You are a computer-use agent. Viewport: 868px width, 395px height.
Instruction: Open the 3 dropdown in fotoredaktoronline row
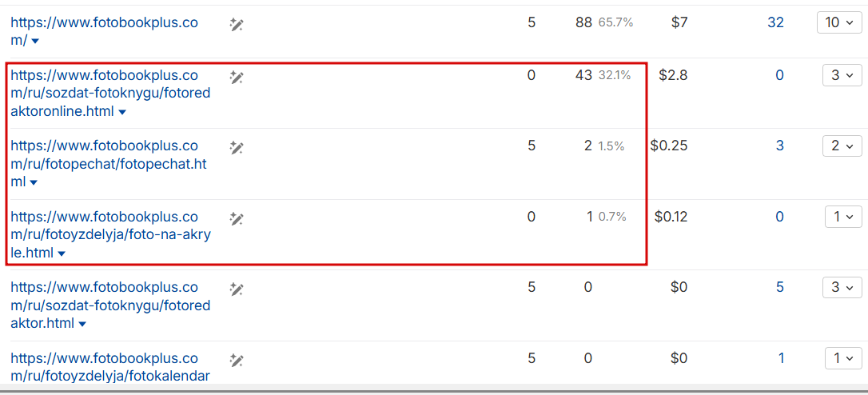coord(842,75)
